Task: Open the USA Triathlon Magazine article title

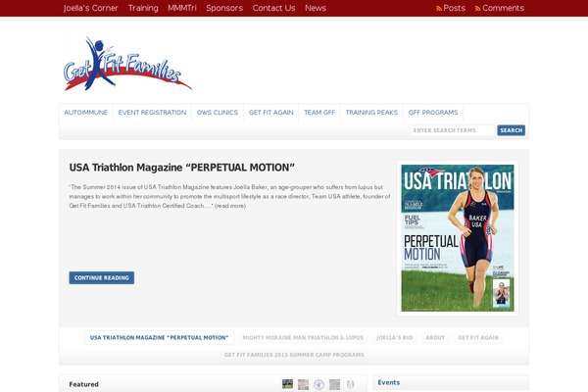Action: pyautogui.click(x=182, y=168)
